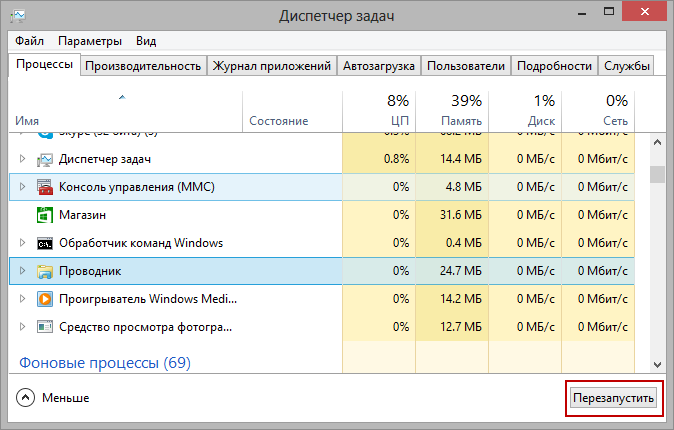Click the Средство просмотра фотографий icon
This screenshot has width=674, height=430.
click(45, 327)
